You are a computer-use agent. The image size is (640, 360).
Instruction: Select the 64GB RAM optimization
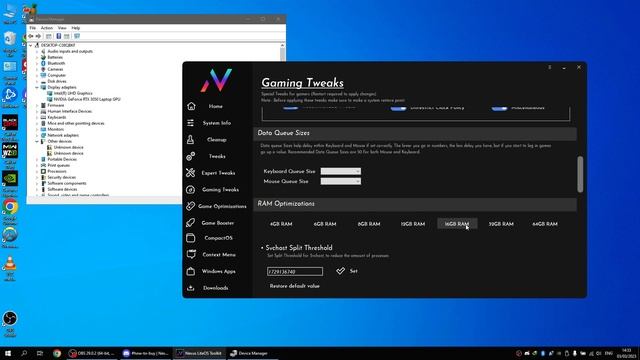pyautogui.click(x=545, y=224)
